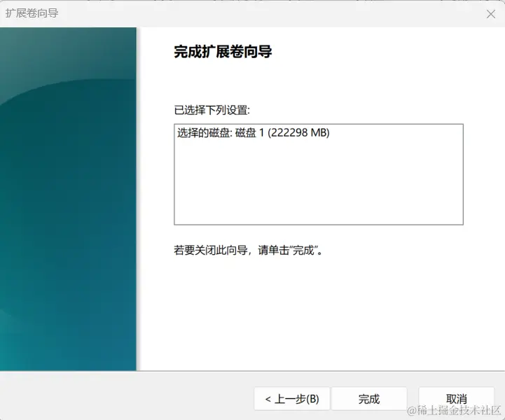Click the empty title bar area beside the X
Screen dimensions: 505x420
270,13
